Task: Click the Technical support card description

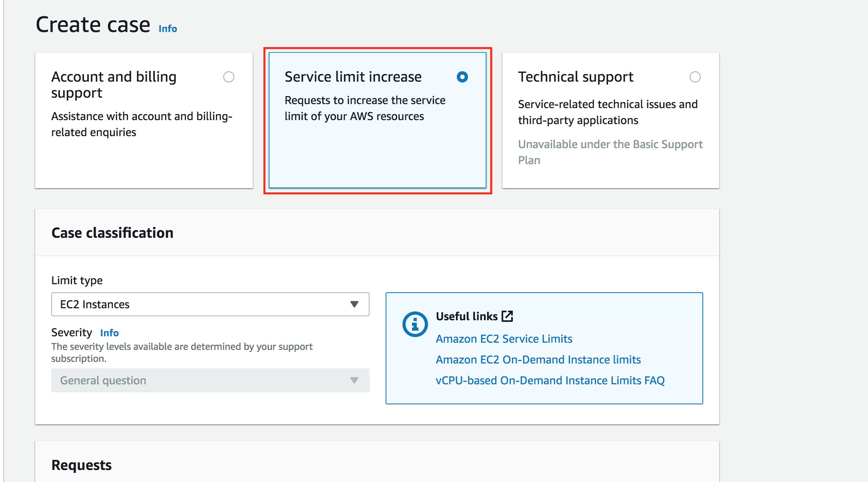Action: click(x=607, y=112)
